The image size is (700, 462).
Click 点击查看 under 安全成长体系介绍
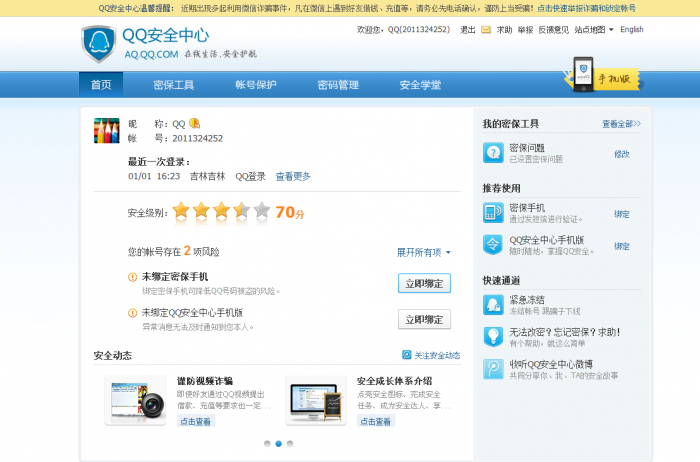pos(376,421)
